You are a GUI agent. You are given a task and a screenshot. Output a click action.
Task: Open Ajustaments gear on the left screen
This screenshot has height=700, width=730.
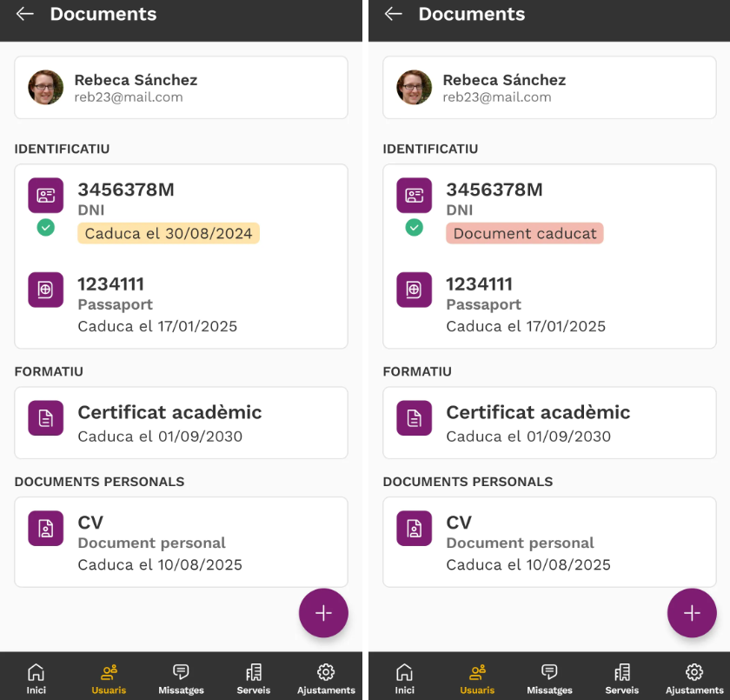pos(326,677)
